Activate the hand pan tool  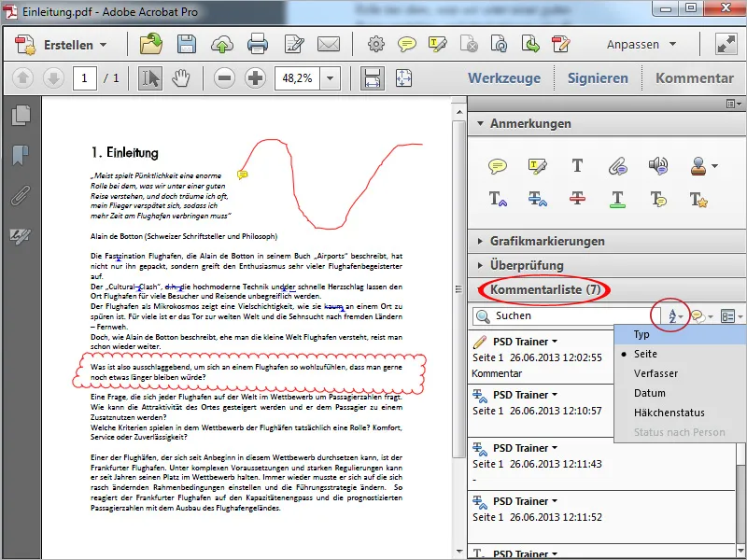181,78
